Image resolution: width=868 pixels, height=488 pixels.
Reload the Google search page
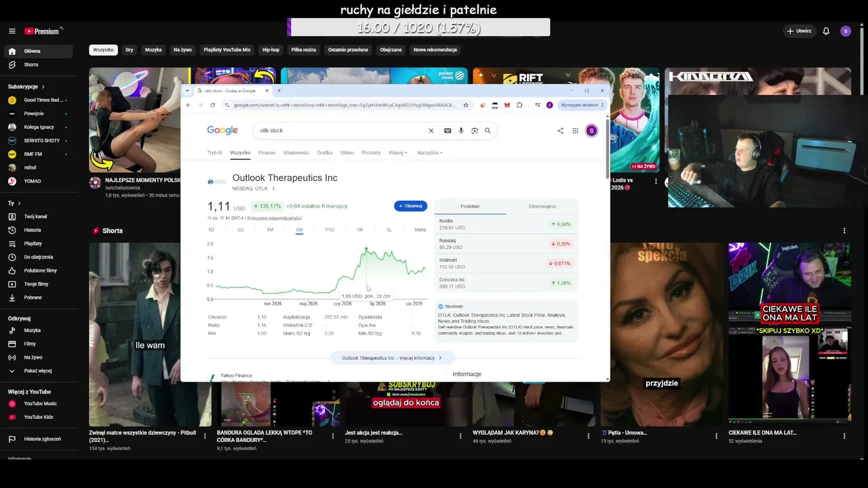click(x=212, y=105)
